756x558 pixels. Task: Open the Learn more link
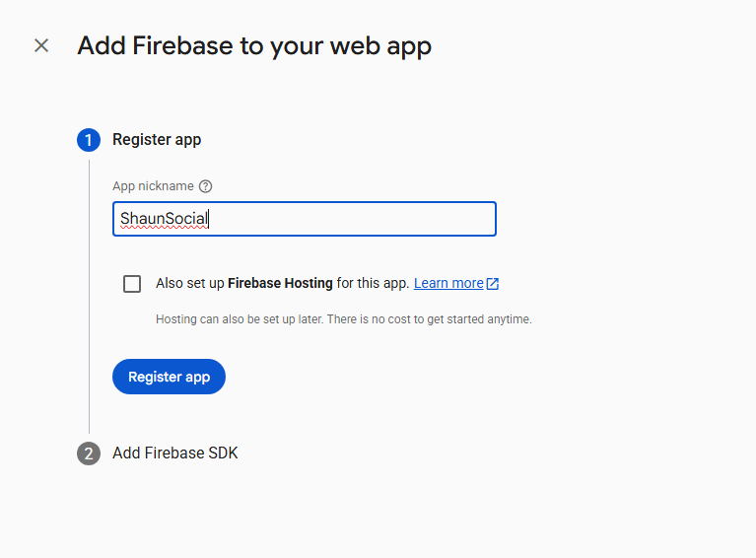coord(448,283)
